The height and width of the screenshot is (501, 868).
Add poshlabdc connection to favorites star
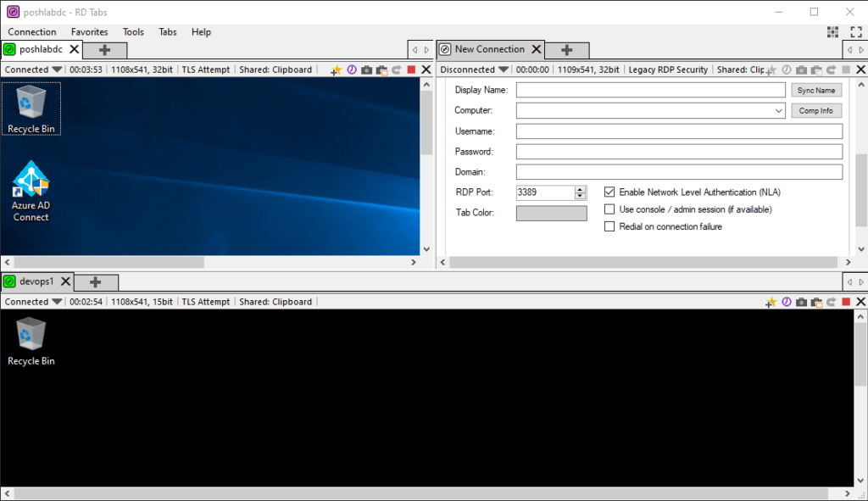[337, 70]
